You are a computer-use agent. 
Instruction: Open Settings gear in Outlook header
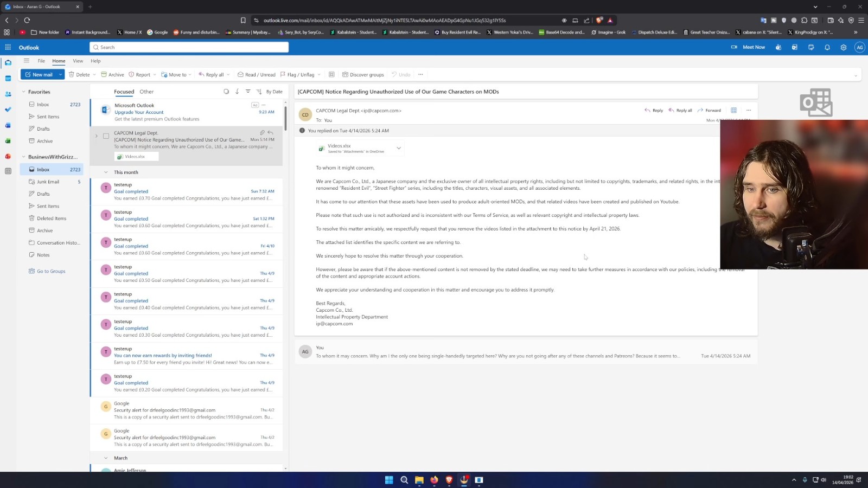pos(843,47)
